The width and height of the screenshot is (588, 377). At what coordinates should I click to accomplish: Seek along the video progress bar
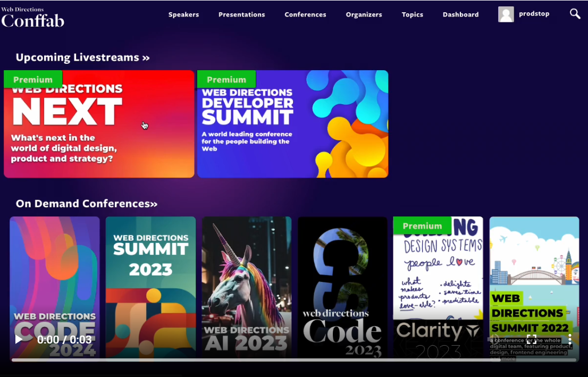pos(294,360)
